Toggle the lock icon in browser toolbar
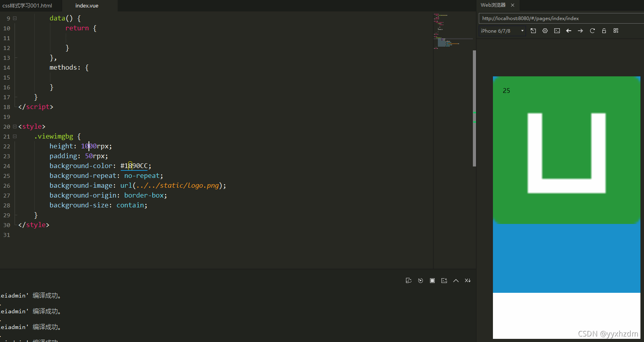The width and height of the screenshot is (644, 342). tap(604, 31)
